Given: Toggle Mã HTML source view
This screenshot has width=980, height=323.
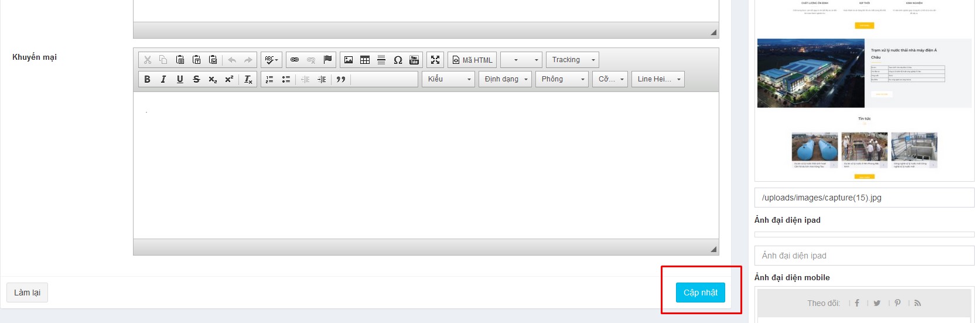Looking at the screenshot, I should coord(472,60).
